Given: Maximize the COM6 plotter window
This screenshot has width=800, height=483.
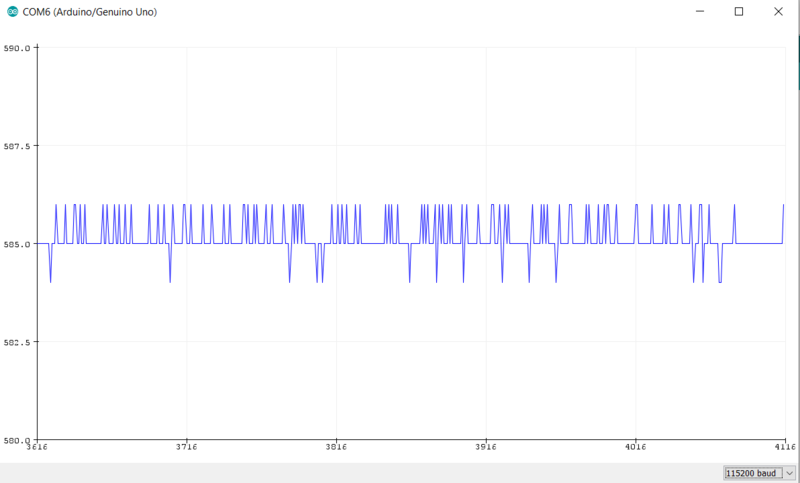Looking at the screenshot, I should (x=739, y=12).
